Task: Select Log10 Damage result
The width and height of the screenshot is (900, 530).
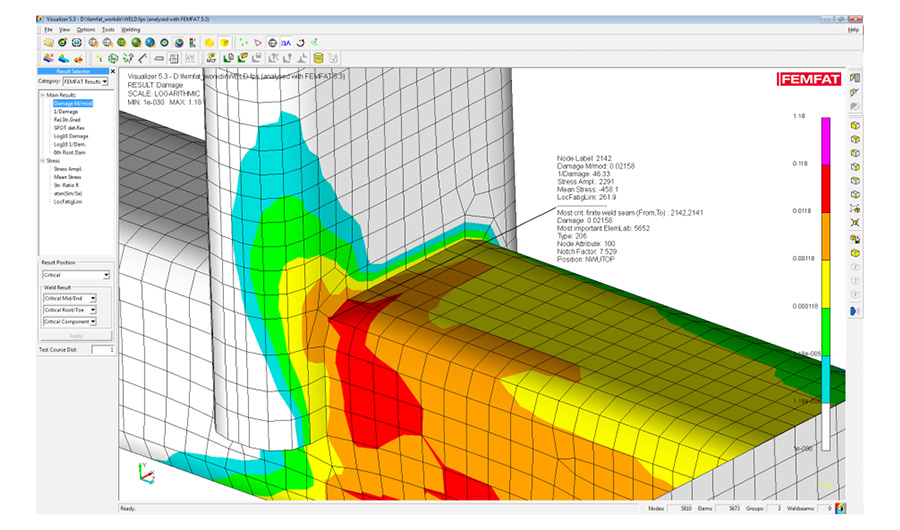Action: [x=71, y=136]
